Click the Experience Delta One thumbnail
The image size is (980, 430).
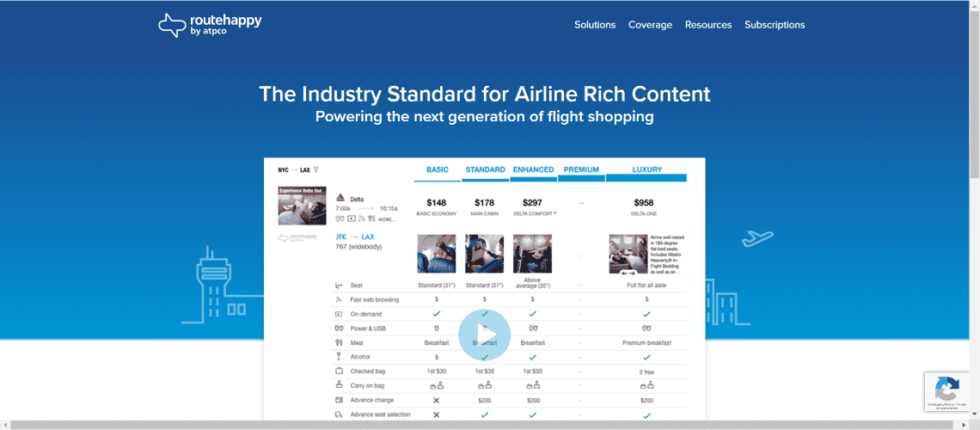(302, 205)
